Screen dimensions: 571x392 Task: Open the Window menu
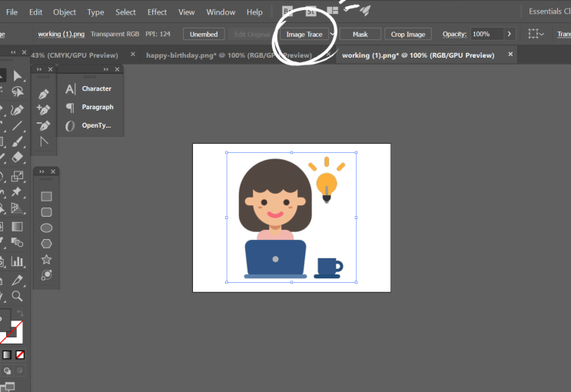(221, 12)
